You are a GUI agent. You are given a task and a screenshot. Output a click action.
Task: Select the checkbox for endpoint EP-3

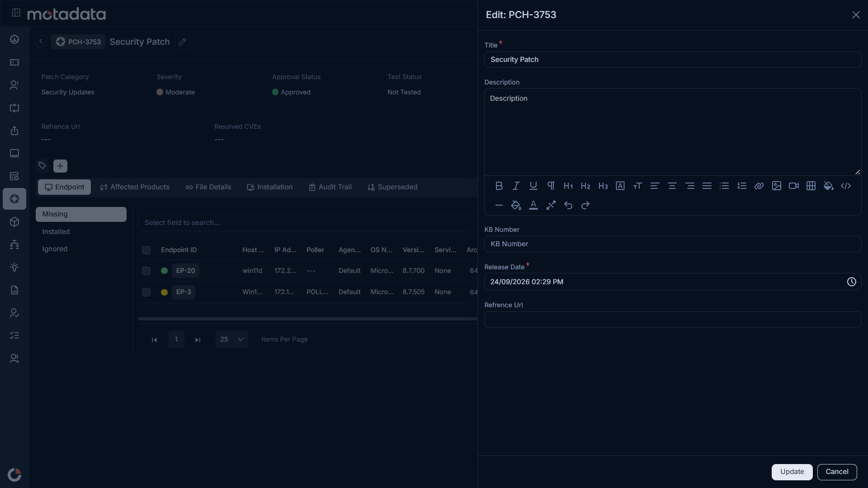click(x=146, y=292)
